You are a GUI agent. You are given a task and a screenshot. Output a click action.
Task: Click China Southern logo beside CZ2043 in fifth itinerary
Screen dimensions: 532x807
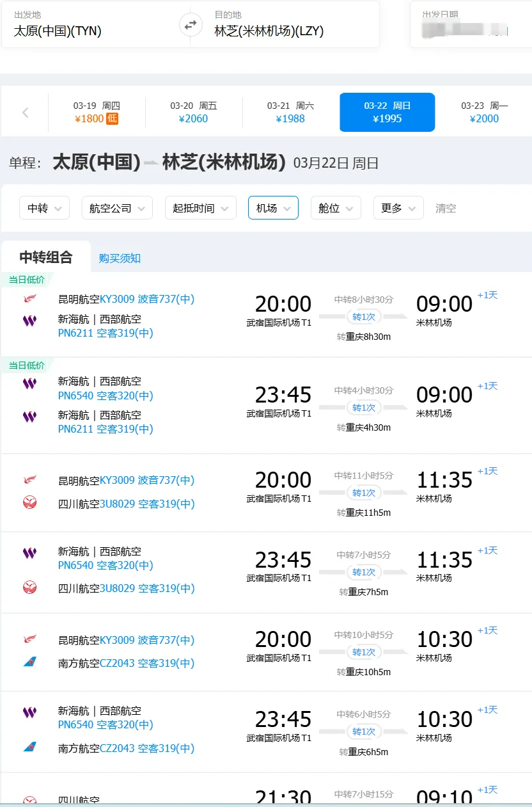click(x=29, y=662)
